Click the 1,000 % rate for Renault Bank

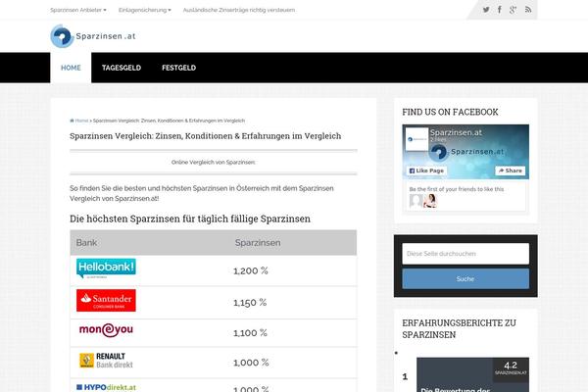251,363
